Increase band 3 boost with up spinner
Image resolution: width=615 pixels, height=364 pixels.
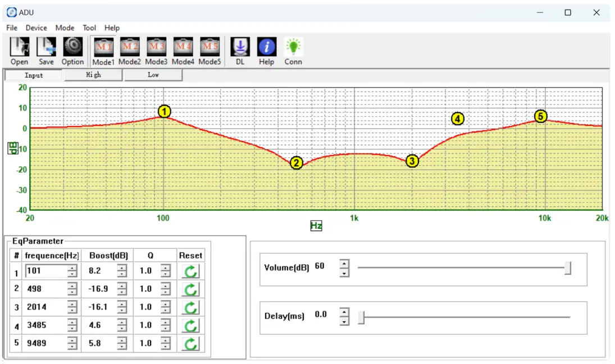click(122, 303)
